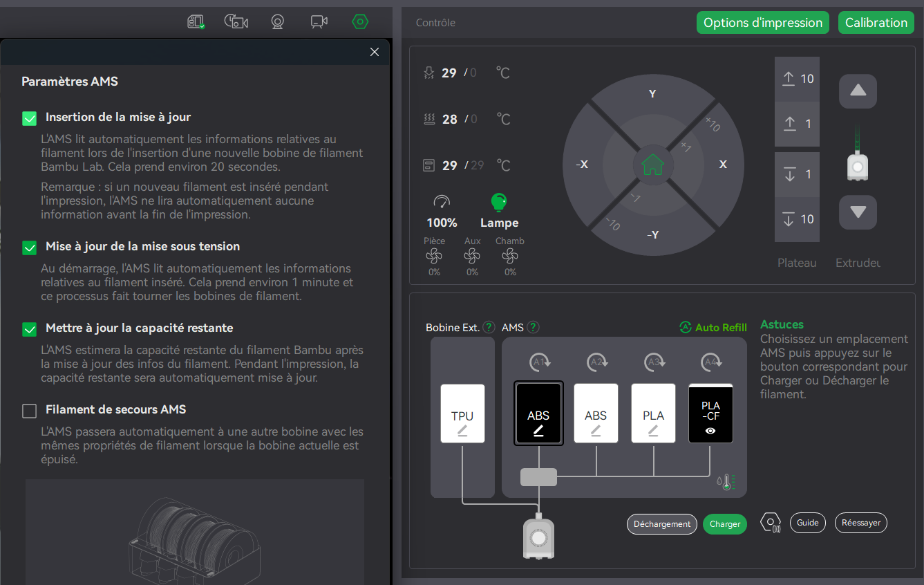This screenshot has height=585, width=924.
Task: Enable Filament de secours AMS checkbox
Action: tap(29, 411)
